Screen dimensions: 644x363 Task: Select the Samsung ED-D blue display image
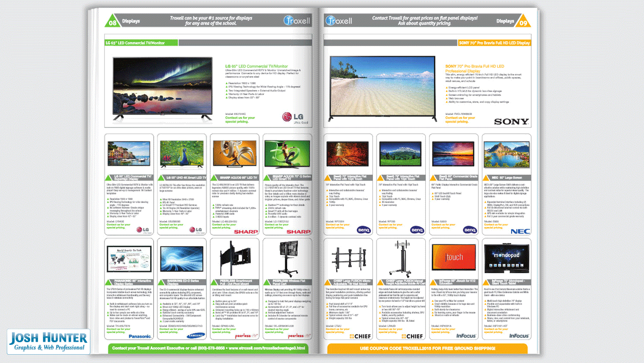tap(181, 260)
